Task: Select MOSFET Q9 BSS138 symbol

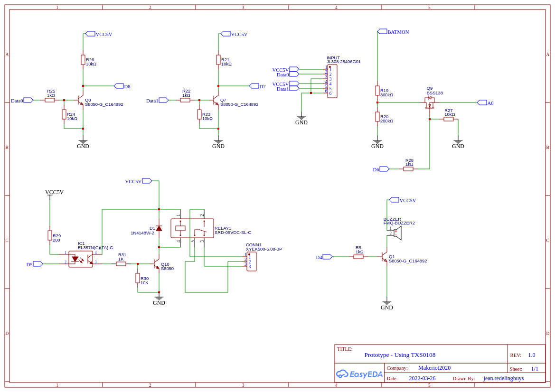Action: 429,101
